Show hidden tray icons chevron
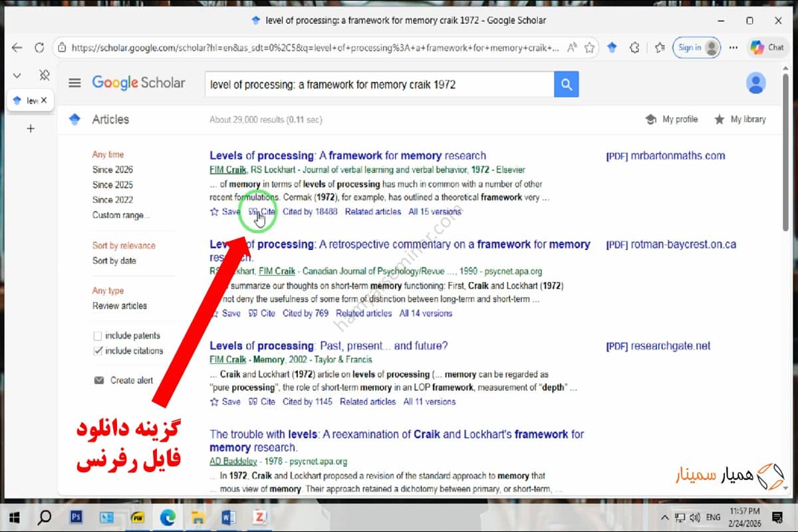 (664, 517)
